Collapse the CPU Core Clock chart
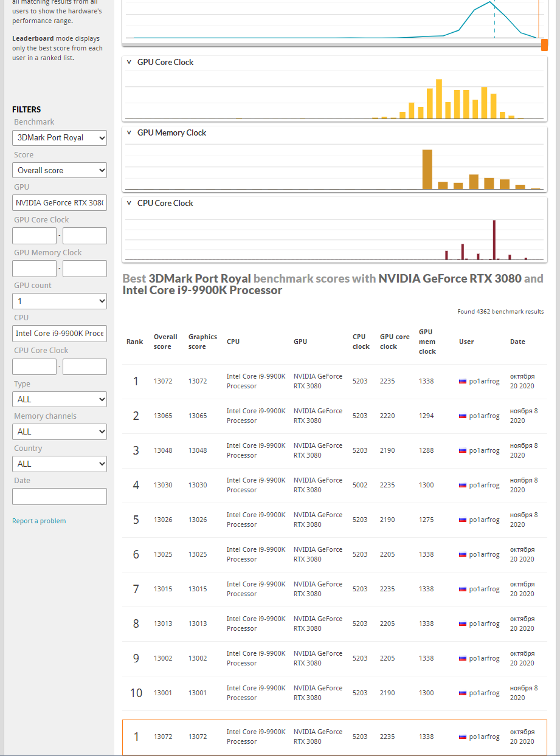560x756 pixels. pos(129,203)
